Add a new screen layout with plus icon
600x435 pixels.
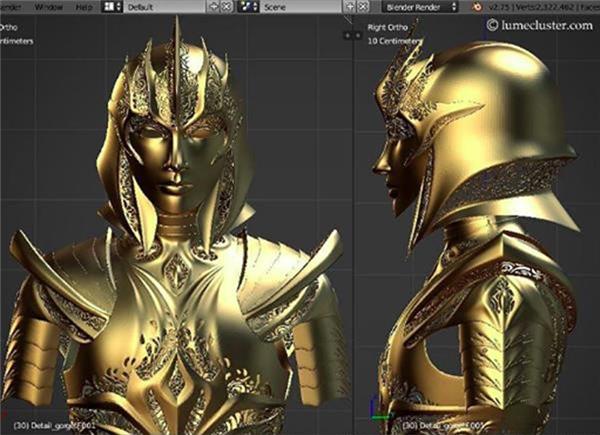pos(214,7)
